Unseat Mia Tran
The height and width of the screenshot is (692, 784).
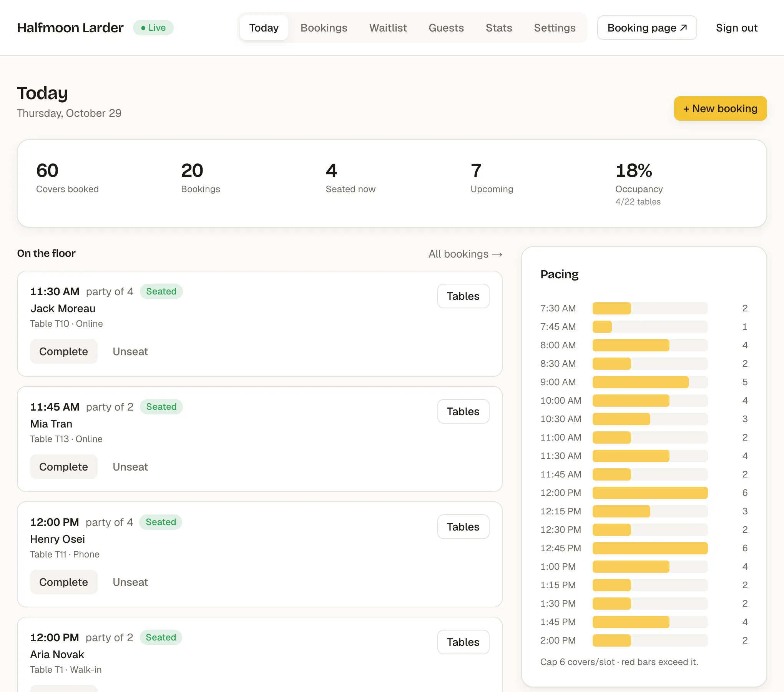tap(130, 467)
